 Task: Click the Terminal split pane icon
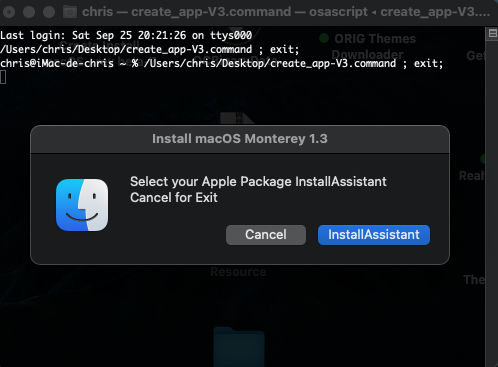click(492, 33)
